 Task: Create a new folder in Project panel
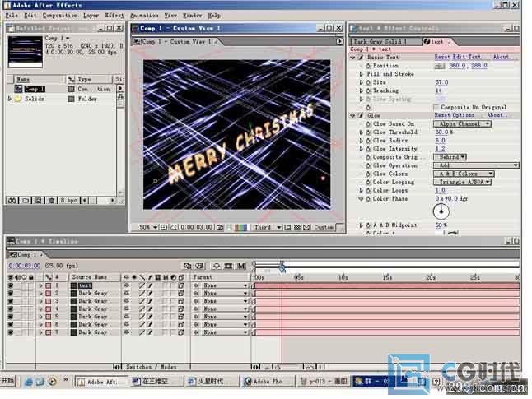coord(26,201)
